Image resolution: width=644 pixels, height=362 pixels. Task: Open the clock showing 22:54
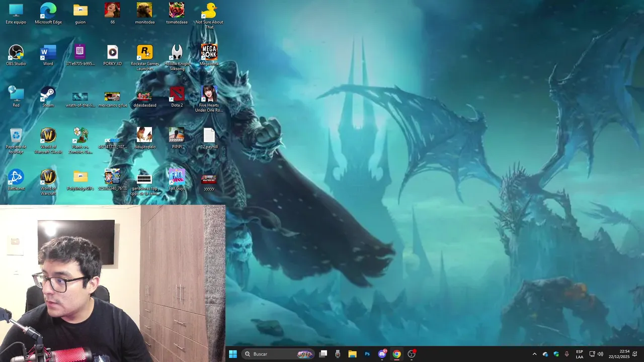coord(619,354)
